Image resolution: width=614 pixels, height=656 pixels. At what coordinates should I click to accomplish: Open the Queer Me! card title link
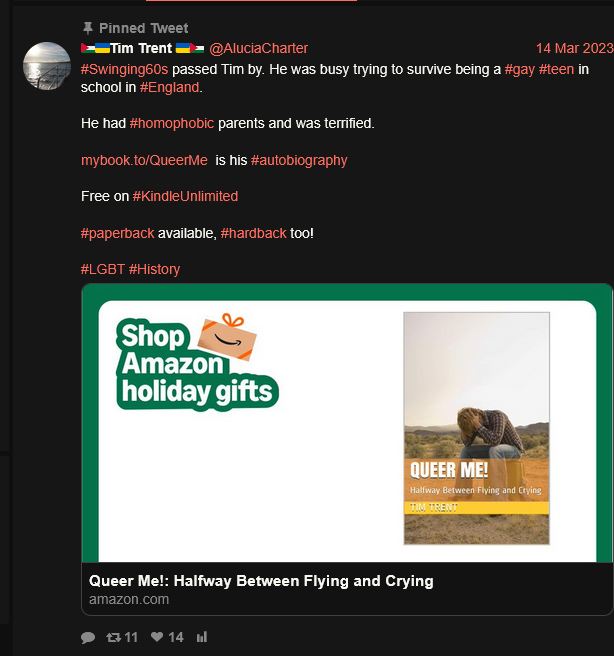pyautogui.click(x=261, y=581)
